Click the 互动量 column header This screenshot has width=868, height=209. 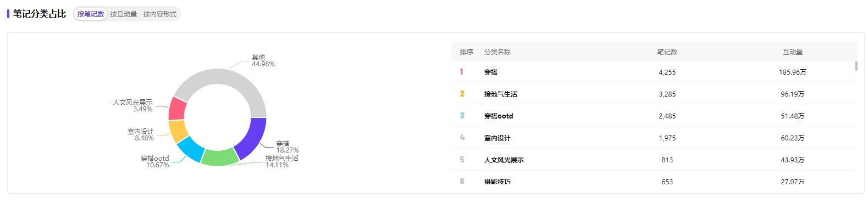pos(793,52)
